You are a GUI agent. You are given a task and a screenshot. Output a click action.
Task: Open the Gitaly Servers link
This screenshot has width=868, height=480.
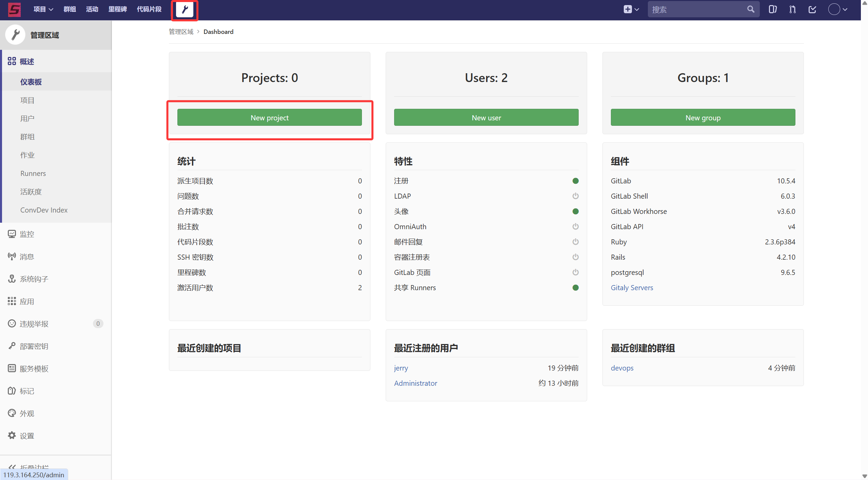pyautogui.click(x=632, y=287)
